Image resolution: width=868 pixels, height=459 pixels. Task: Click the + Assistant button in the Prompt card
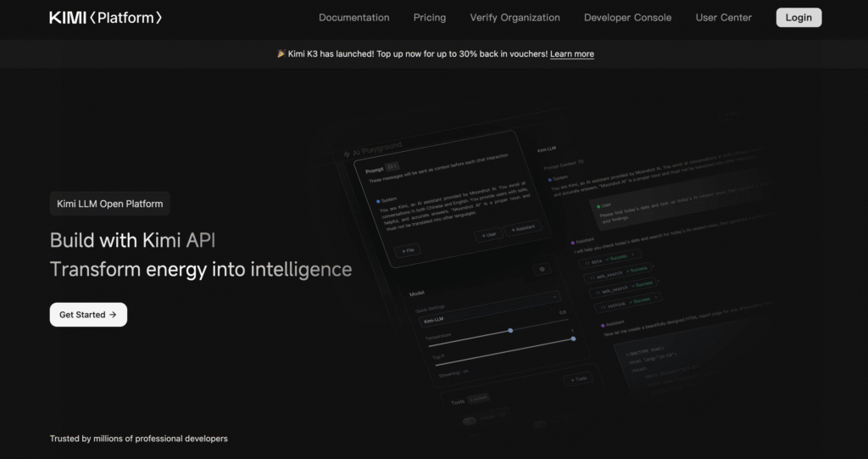click(x=523, y=228)
